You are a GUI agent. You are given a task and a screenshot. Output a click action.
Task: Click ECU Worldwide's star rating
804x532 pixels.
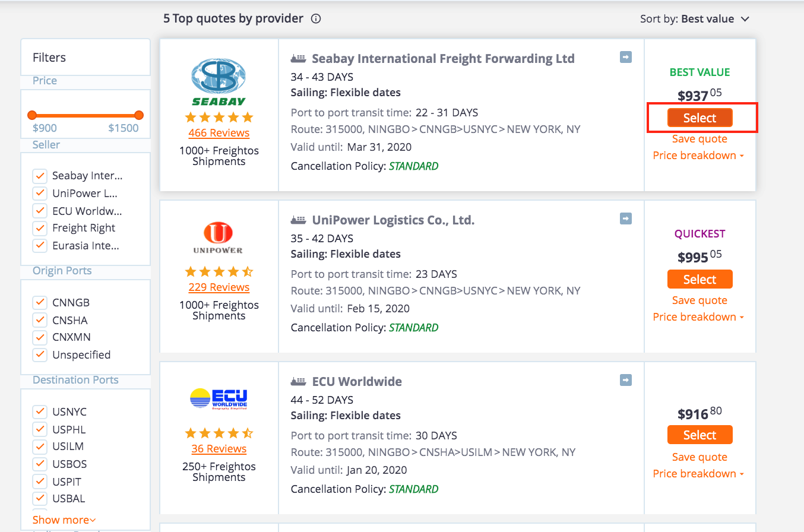(x=219, y=433)
